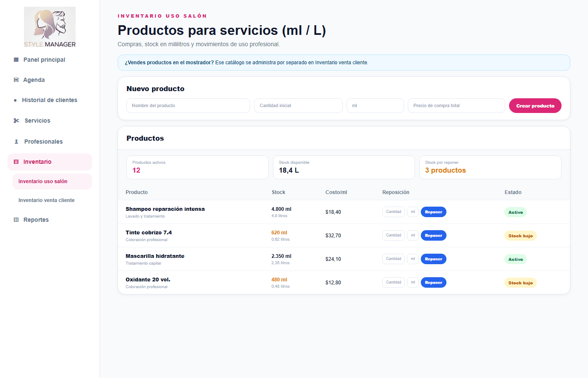This screenshot has width=588, height=378.
Task: Click product name Mascarilla hidratante
Action: pyautogui.click(x=155, y=256)
